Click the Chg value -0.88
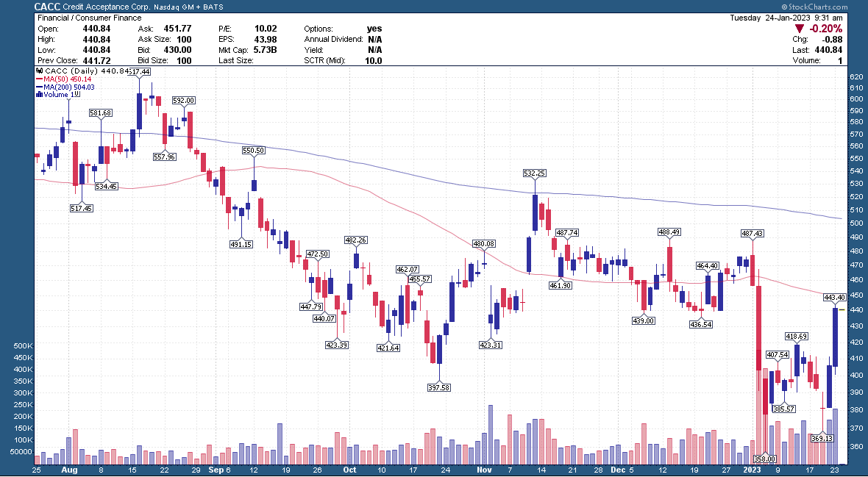The image size is (868, 477). point(832,39)
